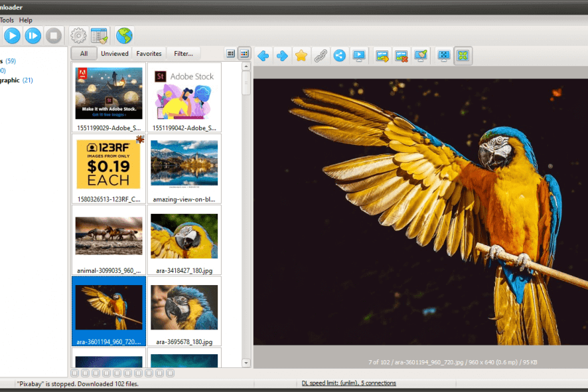Select the ara-3695678_180.jpg thumbnail
The width and height of the screenshot is (588, 392).
point(184,311)
